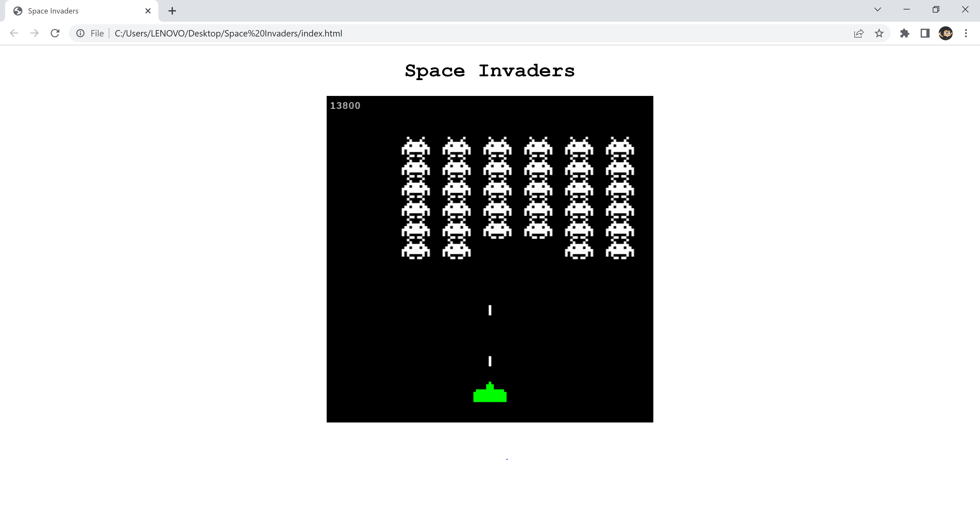Toggle the bookmark star for this page
Viewport: 980px width, 523px height.
879,33
